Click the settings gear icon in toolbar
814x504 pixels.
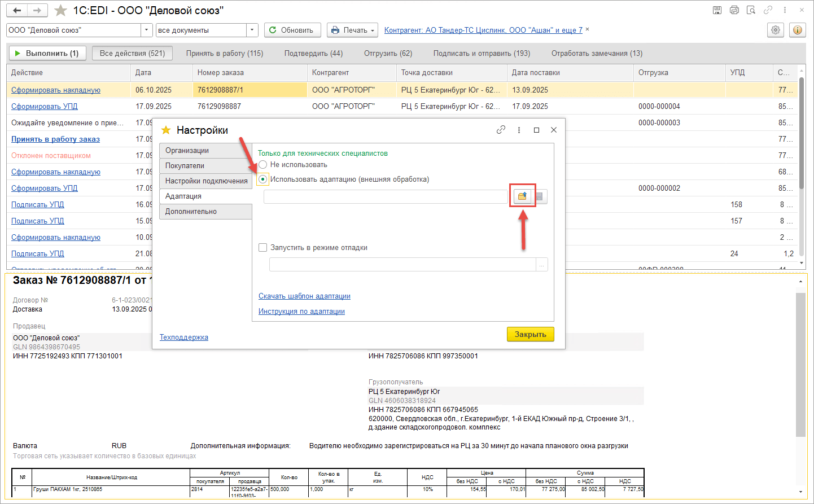pos(776,30)
